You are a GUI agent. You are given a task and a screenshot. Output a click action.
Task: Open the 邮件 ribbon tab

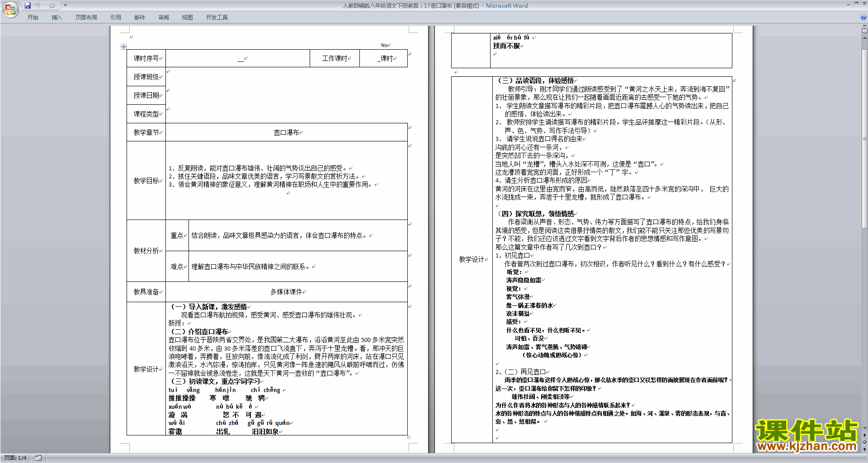click(x=140, y=17)
